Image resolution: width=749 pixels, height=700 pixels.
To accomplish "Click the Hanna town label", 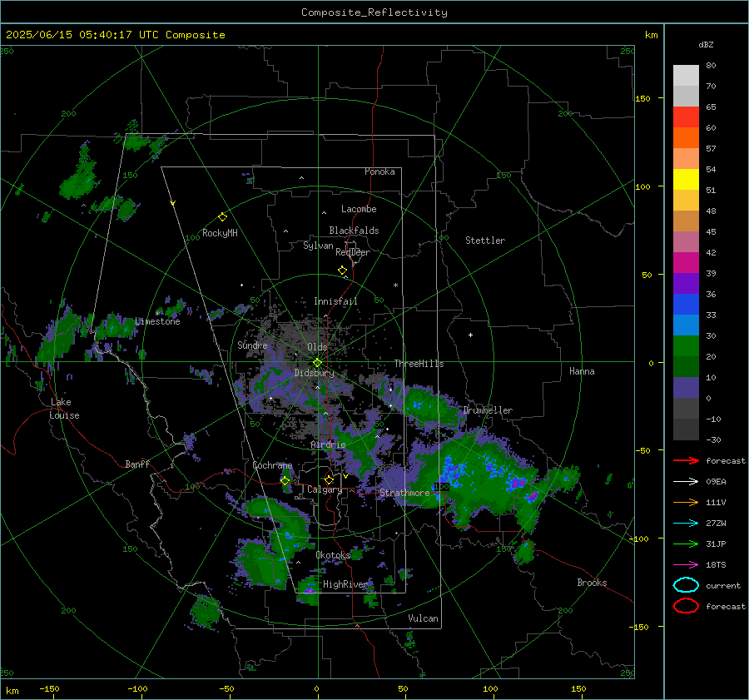I will (582, 371).
